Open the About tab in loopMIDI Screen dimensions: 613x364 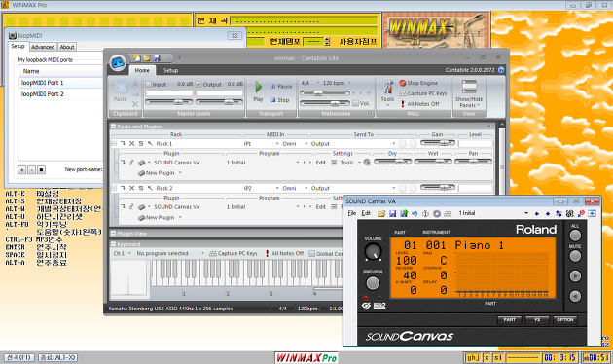[x=67, y=47]
